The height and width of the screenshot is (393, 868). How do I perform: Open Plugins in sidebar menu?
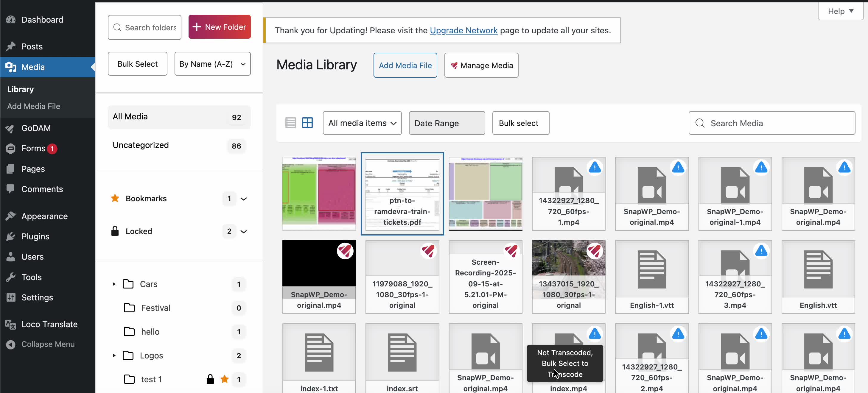click(x=35, y=236)
